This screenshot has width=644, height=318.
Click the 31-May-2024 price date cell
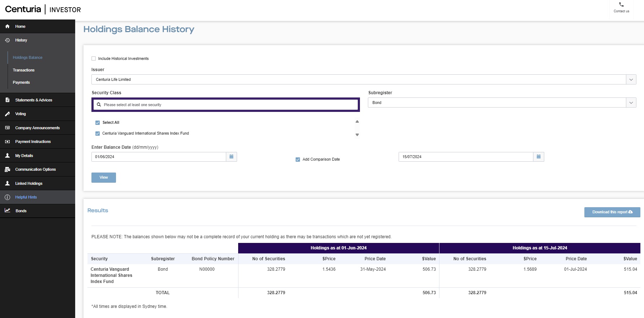tap(373, 269)
